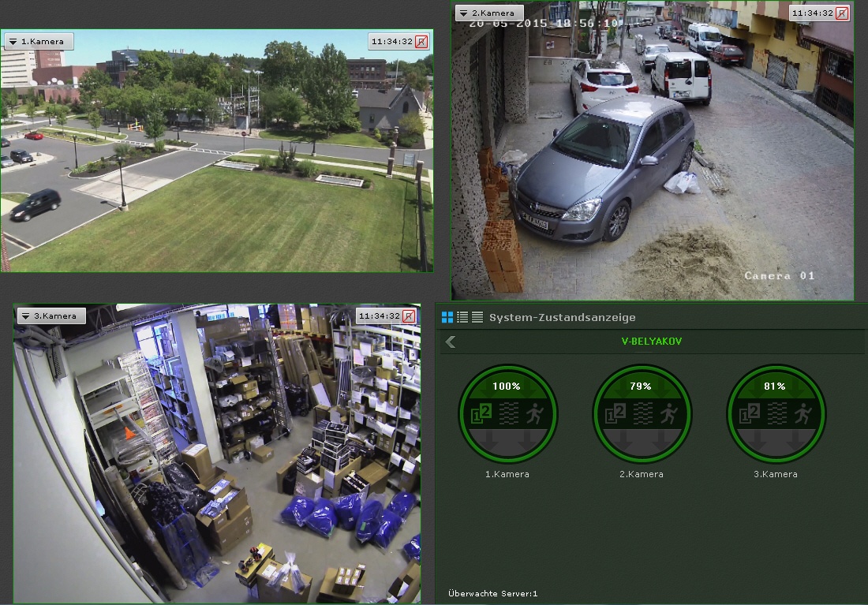Switch health panel to tile view icon
The width and height of the screenshot is (868, 605).
[x=447, y=317]
